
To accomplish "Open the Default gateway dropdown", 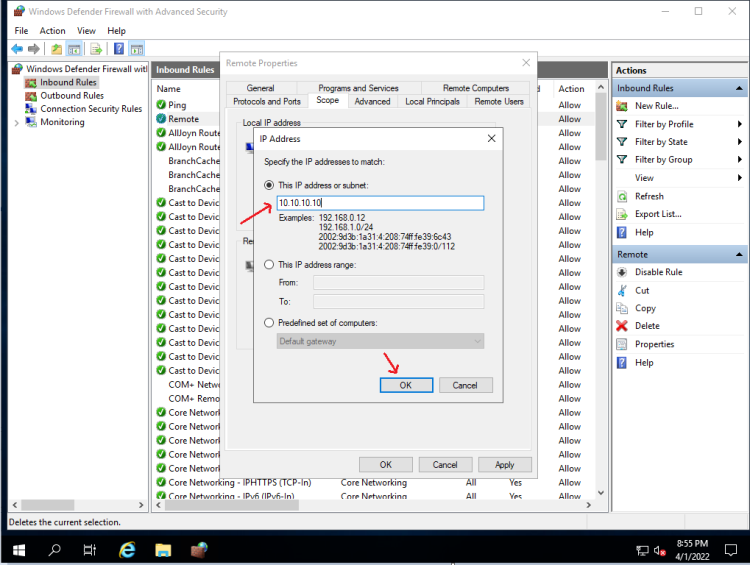I will click(x=380, y=341).
